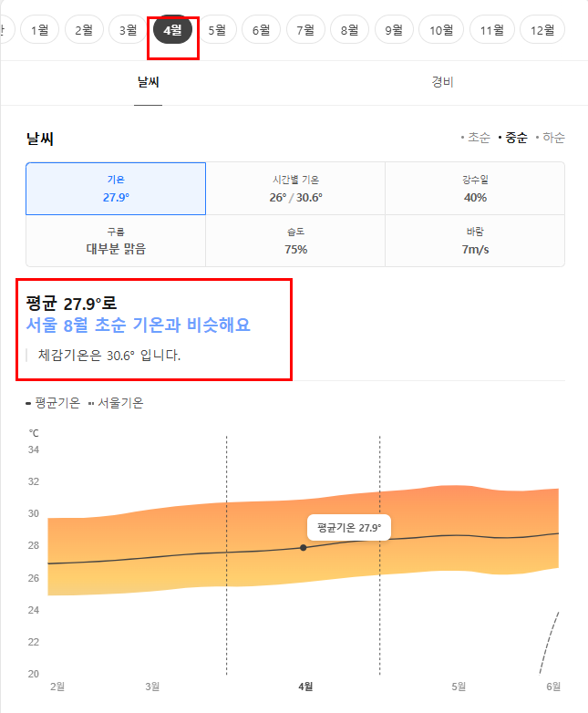Viewport: 588px width, 713px height.
Task: Click the 4월 chart axis label
Action: pos(305,687)
